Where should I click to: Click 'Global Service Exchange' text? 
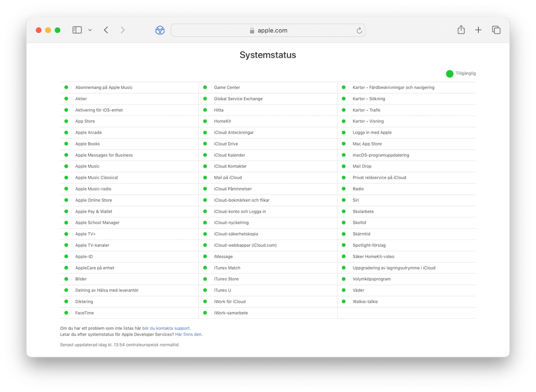pos(238,99)
